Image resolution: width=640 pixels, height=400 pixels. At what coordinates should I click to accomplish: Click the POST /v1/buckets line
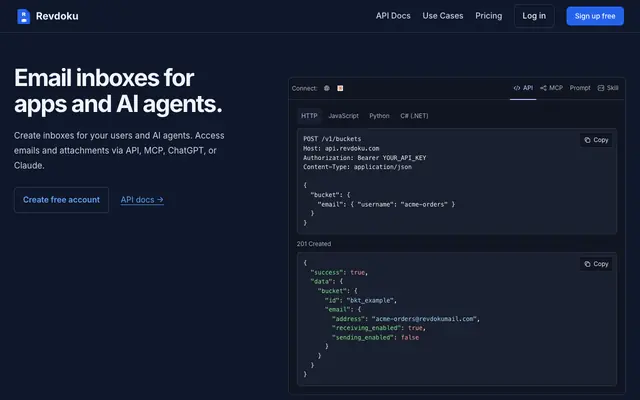332,139
